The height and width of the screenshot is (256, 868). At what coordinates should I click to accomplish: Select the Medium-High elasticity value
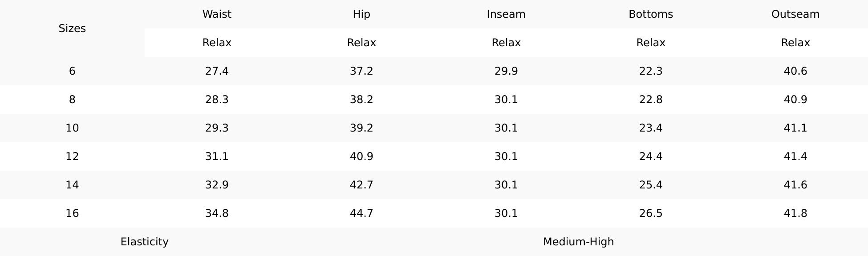pos(578,242)
